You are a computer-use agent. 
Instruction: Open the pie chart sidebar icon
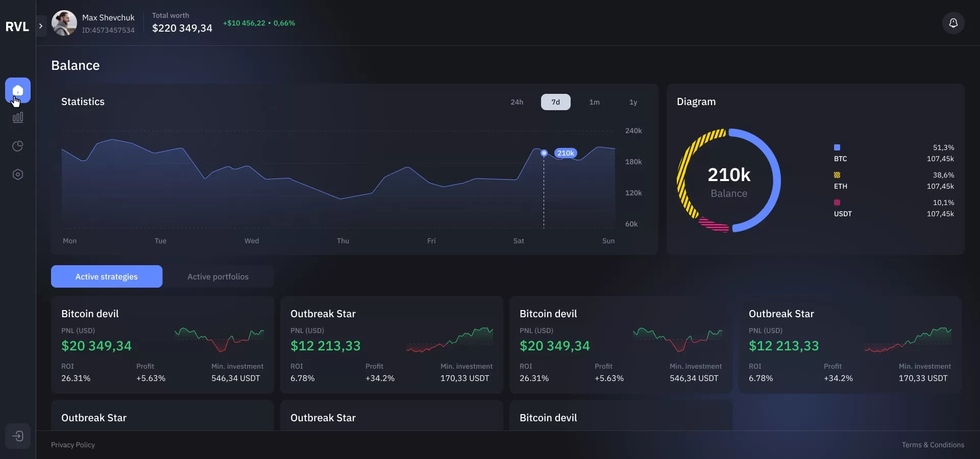coord(18,146)
